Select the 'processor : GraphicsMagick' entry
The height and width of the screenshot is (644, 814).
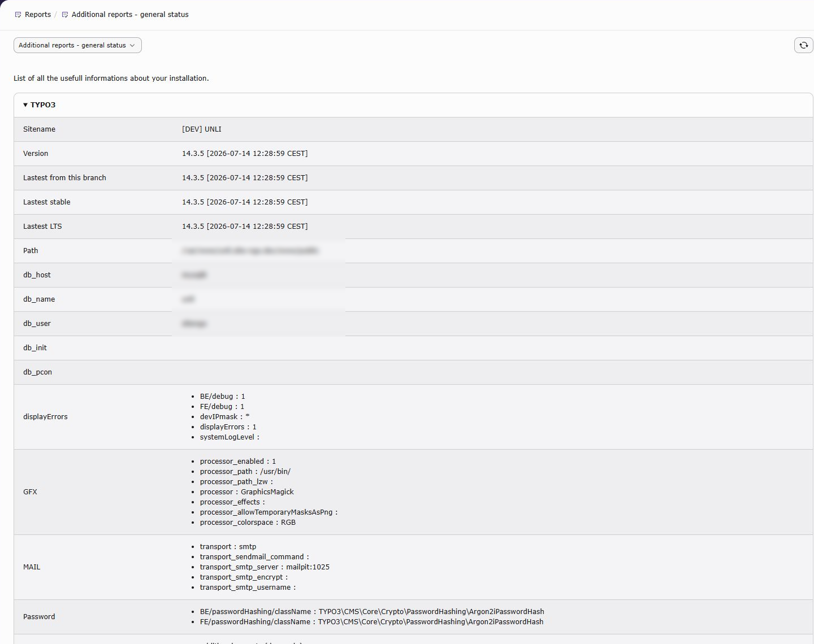click(246, 492)
